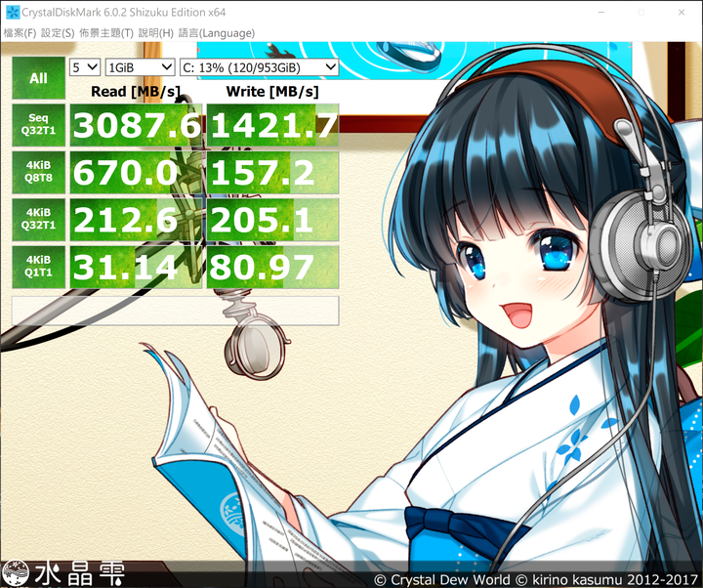Close the CrystalDiskMark window
The height and width of the screenshot is (588, 703).
coord(682,12)
